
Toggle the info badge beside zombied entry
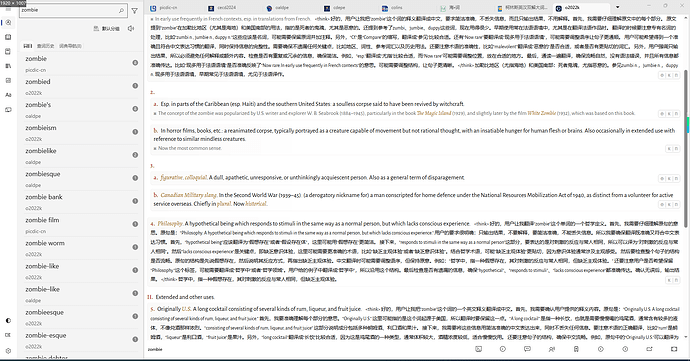pyautogui.click(x=135, y=85)
